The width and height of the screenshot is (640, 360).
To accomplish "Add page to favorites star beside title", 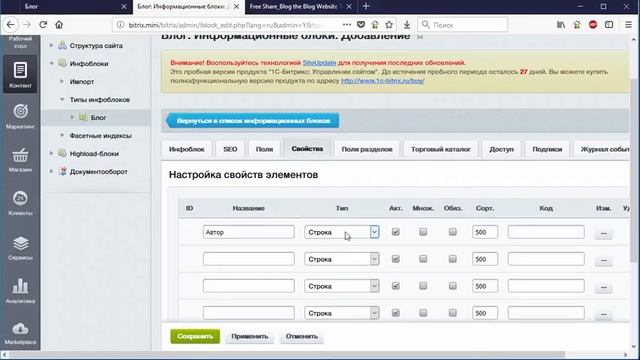I will point(420,37).
